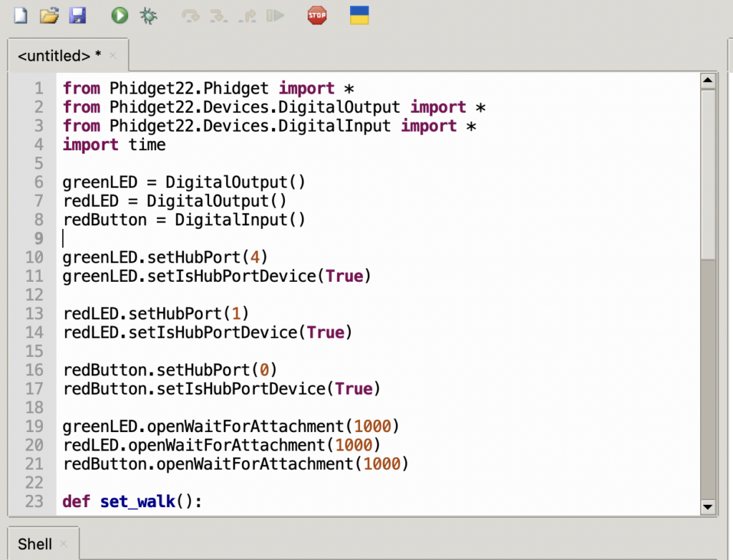Stop the program with the STOP icon

click(x=317, y=16)
